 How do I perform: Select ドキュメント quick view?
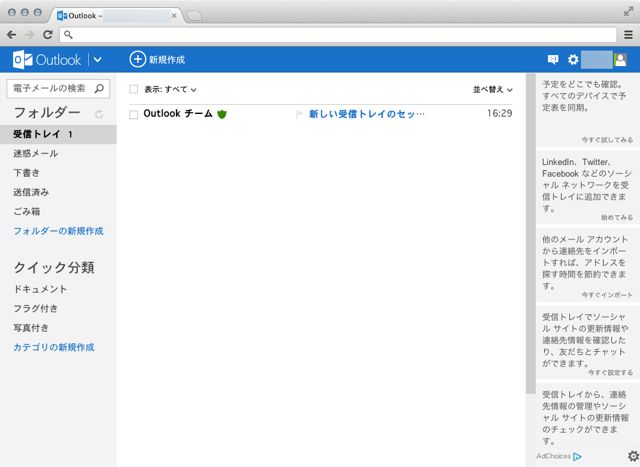[x=40, y=289]
